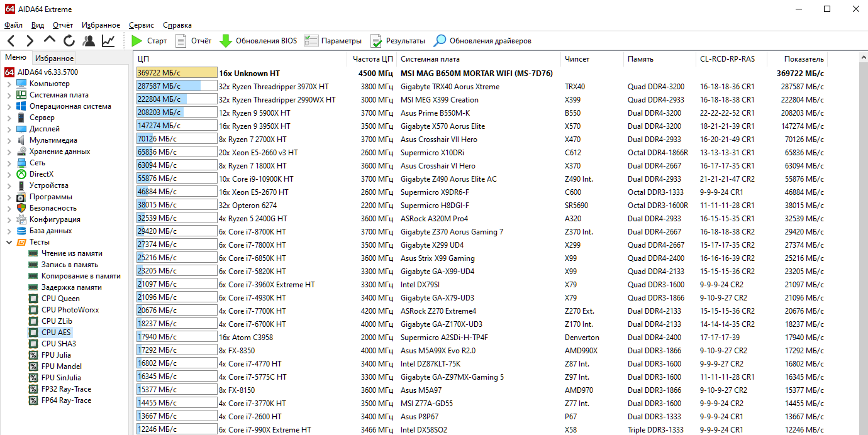Click the Back navigation arrow

pos(11,41)
